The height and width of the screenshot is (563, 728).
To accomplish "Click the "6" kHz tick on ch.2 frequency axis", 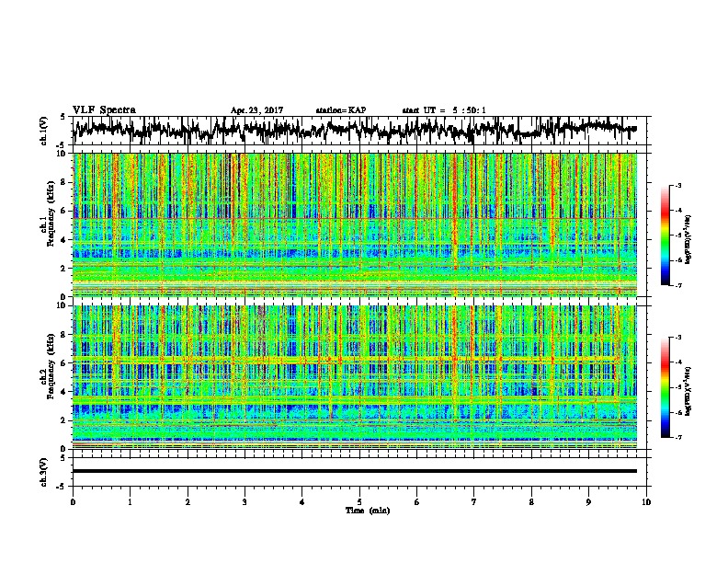I will 64,363.
